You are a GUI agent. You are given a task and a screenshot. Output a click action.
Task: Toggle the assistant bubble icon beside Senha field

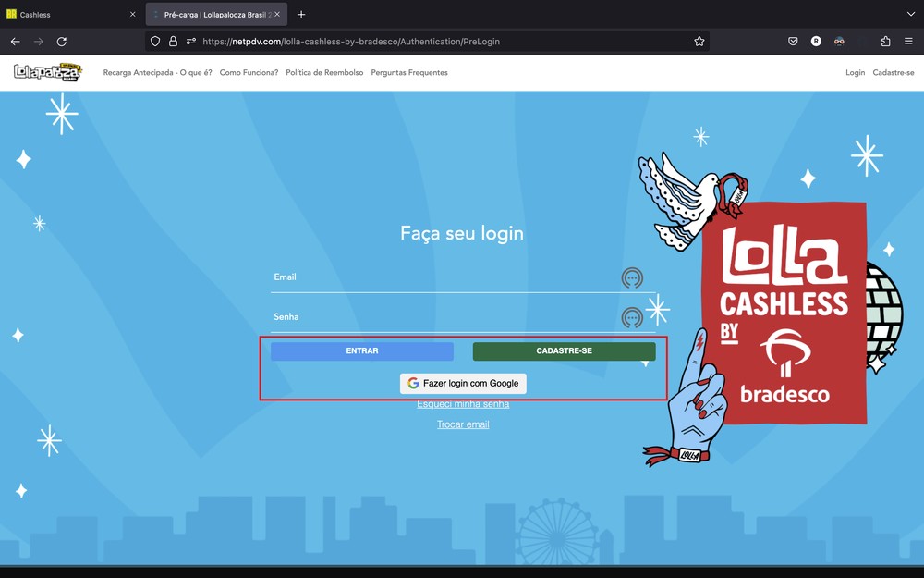633,317
